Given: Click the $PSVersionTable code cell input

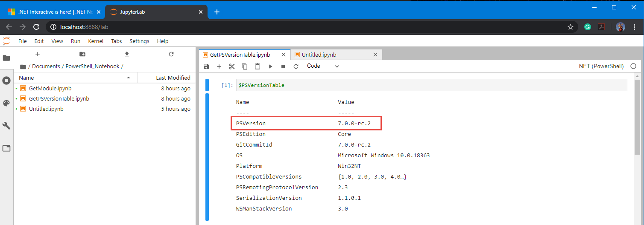Looking at the screenshot, I should 431,85.
